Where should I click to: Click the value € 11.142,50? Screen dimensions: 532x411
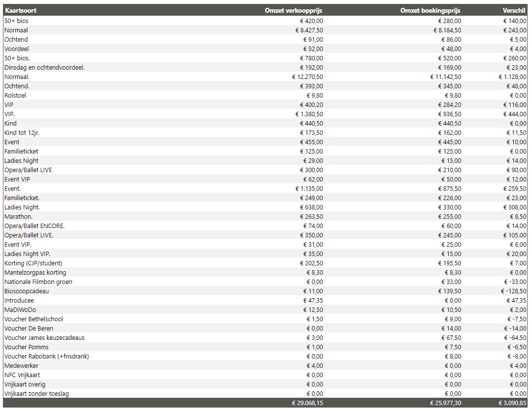[445, 77]
